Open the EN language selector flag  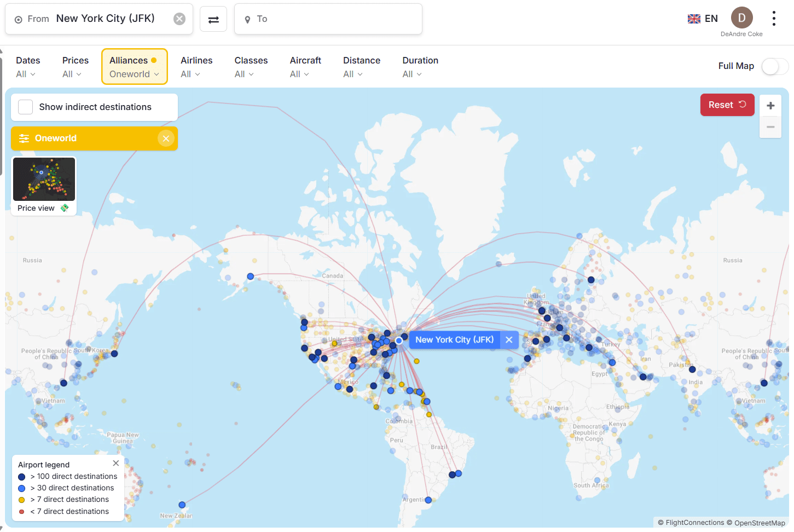[694, 18]
